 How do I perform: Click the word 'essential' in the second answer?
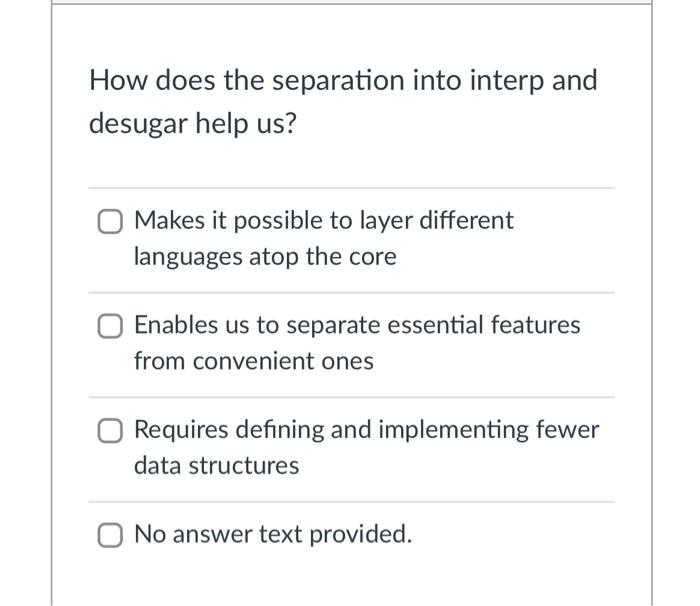click(x=442, y=325)
